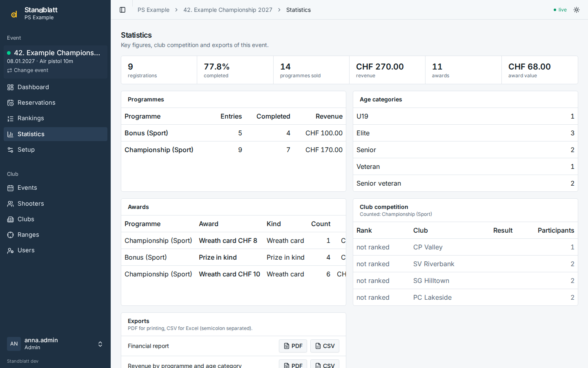Screen dimensions: 588x368
Task: Click the Veteran age category row
Action: tap(465, 166)
